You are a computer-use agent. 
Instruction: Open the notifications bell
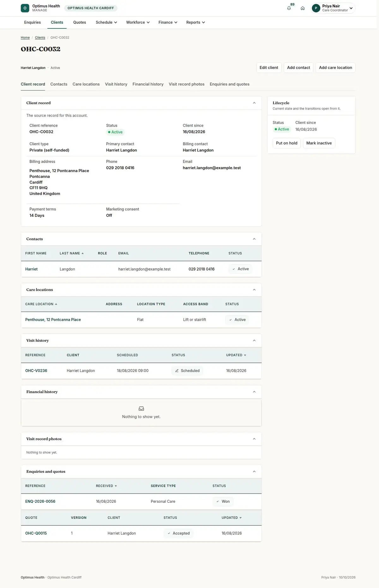coord(289,8)
